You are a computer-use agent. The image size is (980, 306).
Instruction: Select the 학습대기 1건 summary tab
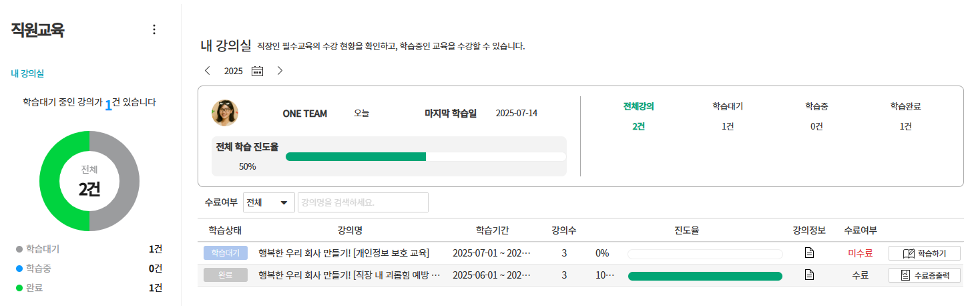(x=728, y=116)
